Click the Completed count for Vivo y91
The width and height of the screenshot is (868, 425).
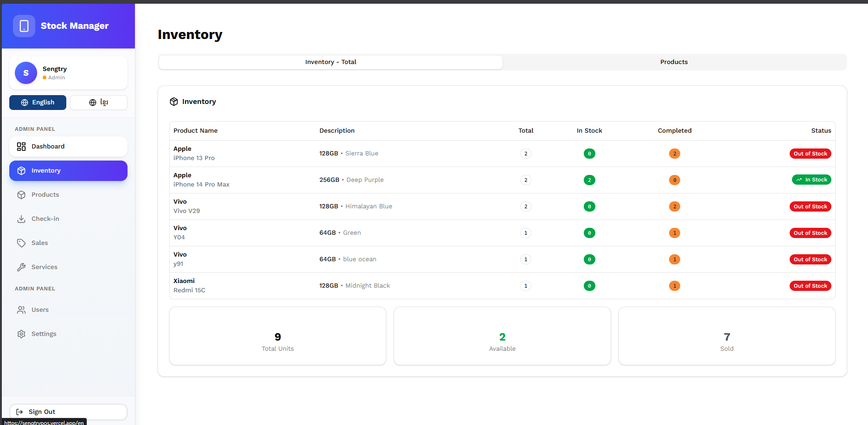675,259
